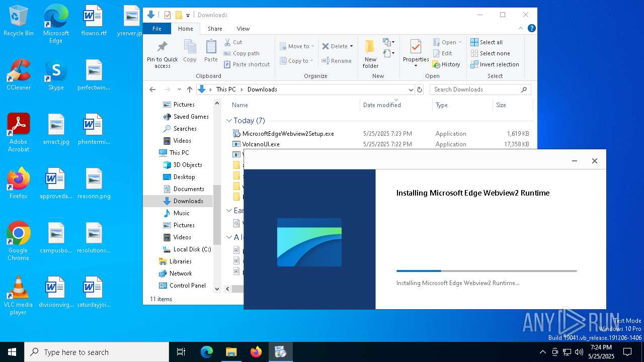
Task: Switch to the View ribbon tab
Action: point(243,29)
